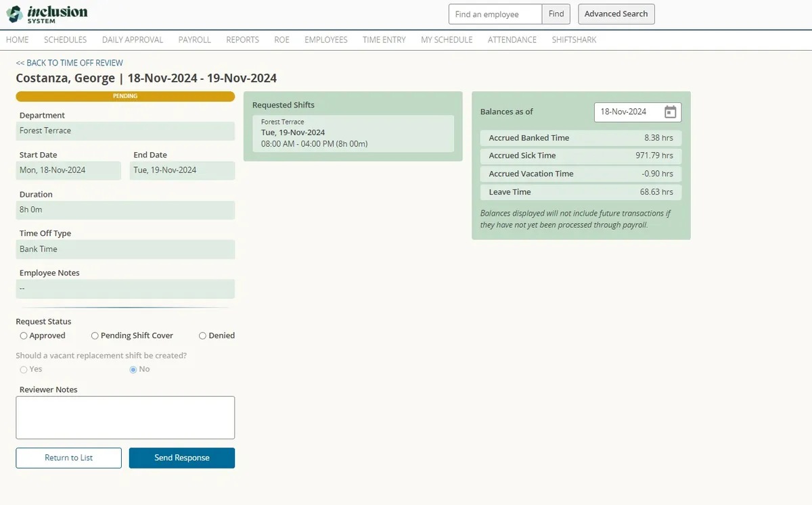Open the SHIFTSHARK page
Image resolution: width=812 pixels, height=505 pixels.
pos(573,40)
